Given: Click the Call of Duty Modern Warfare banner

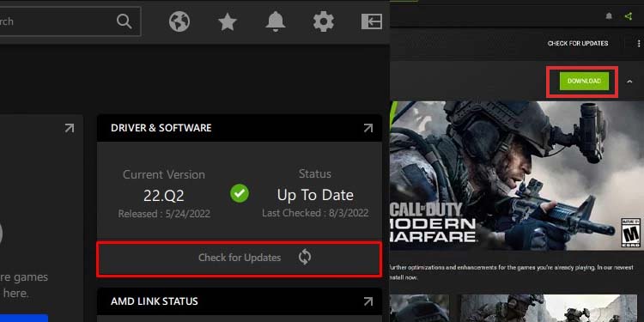Looking at the screenshot, I should 517,176.
